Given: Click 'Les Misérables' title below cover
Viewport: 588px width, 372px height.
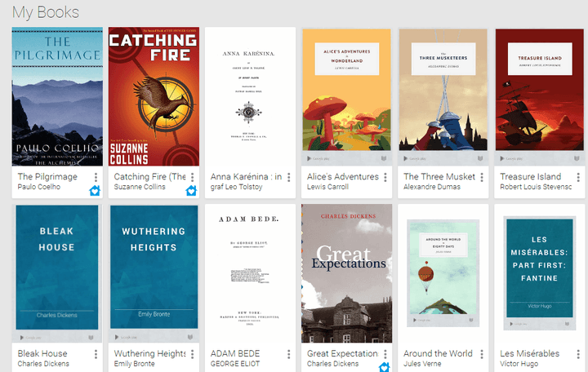Looking at the screenshot, I should click(529, 353).
